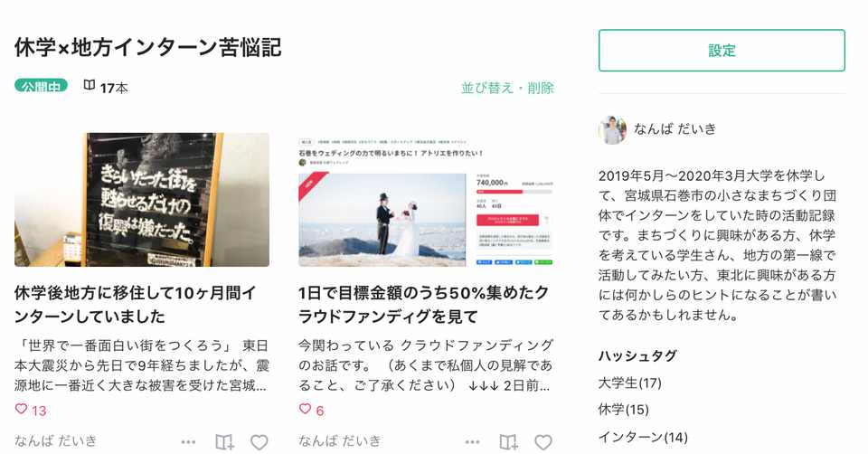Image resolution: width=868 pixels, height=454 pixels.
Task: Select 休学(15) hashtag
Action: click(x=623, y=410)
